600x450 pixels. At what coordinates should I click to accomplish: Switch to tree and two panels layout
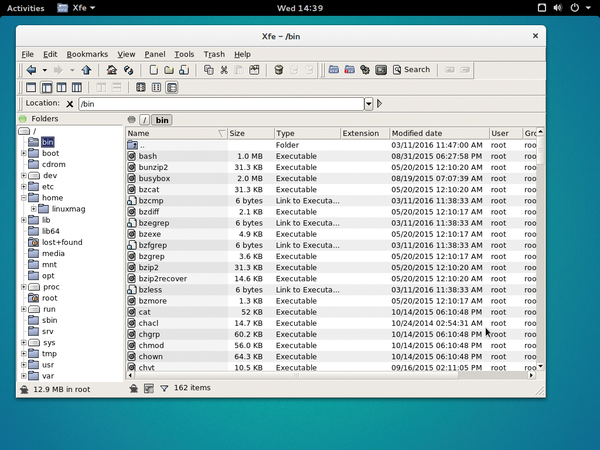pyautogui.click(x=77, y=88)
